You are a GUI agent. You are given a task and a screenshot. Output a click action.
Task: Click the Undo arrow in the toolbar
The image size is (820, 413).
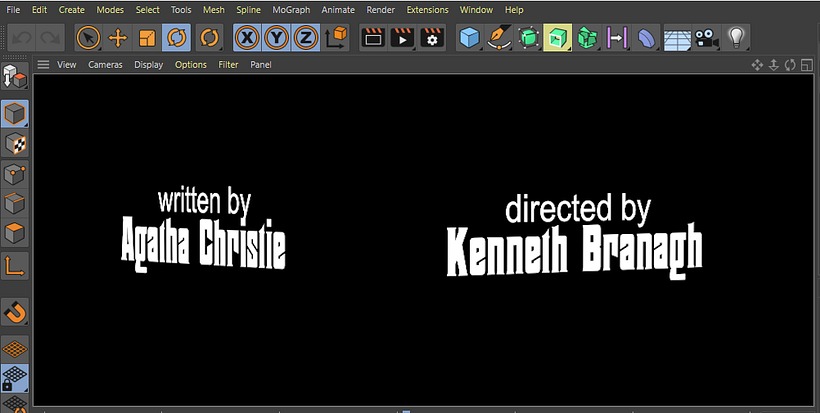click(21, 38)
